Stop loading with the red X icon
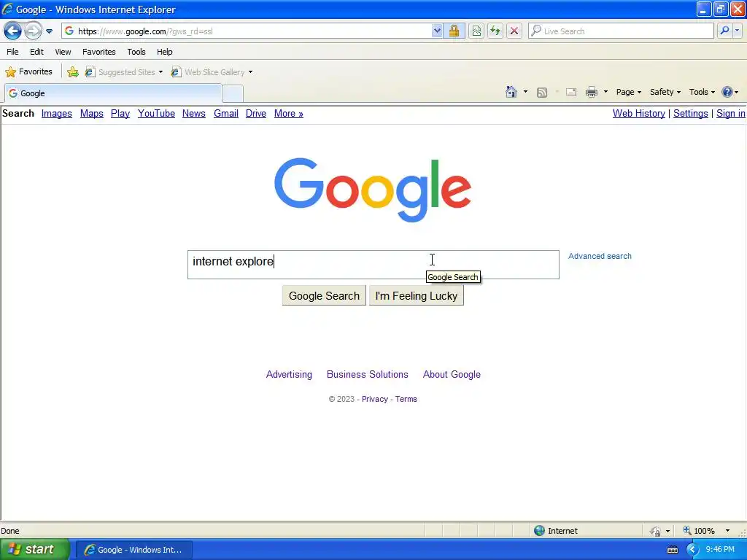The height and width of the screenshot is (560, 747). tap(514, 31)
